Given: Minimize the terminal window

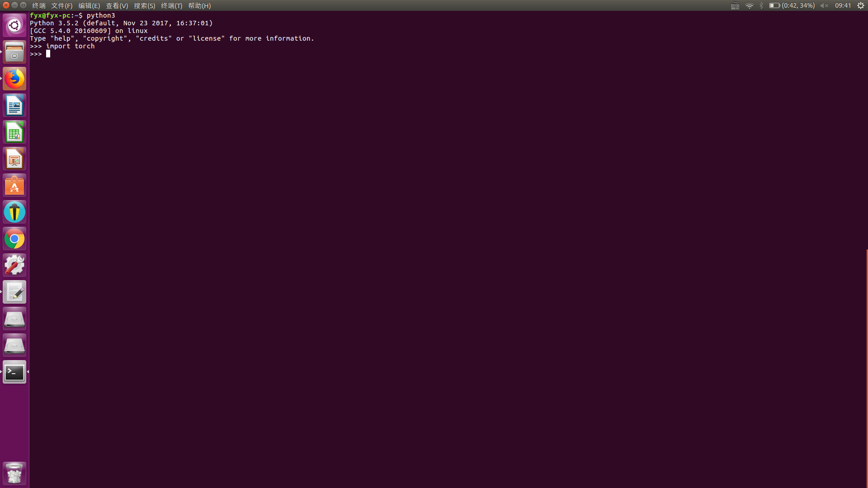Looking at the screenshot, I should [14, 5].
